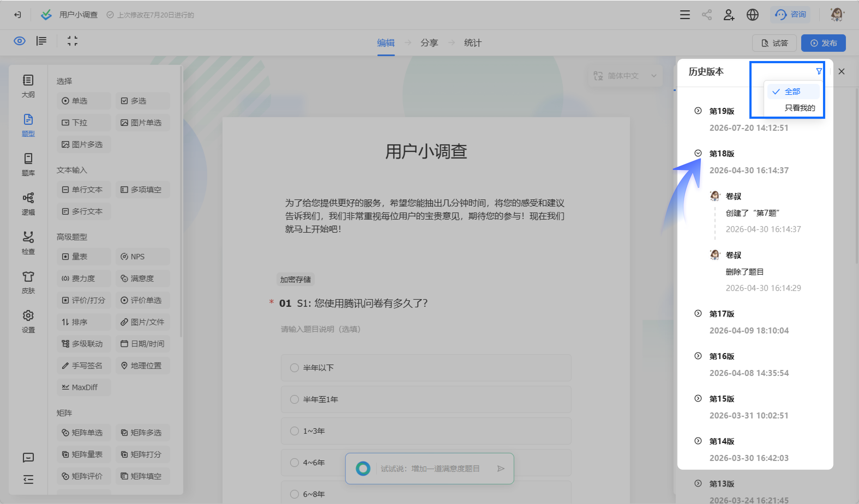Screen dimensions: 859x504
Task: Add a 多选 question type
Action: pyautogui.click(x=142, y=101)
